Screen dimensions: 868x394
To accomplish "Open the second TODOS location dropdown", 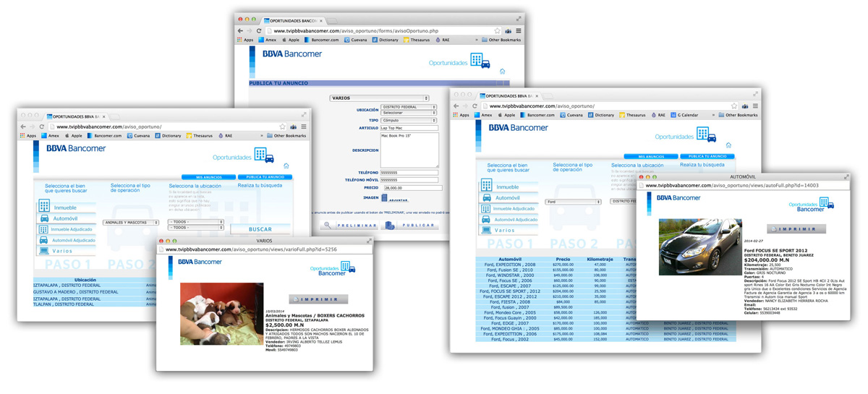I will 196,228.
